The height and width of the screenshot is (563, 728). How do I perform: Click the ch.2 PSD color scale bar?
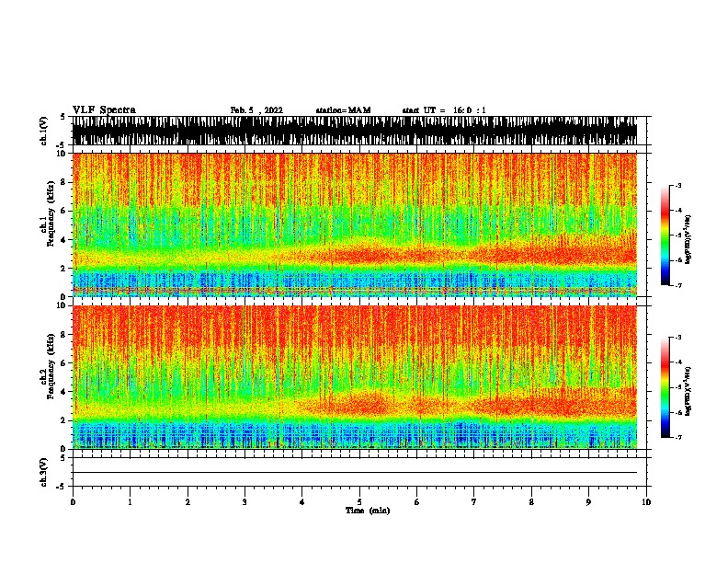coord(665,387)
